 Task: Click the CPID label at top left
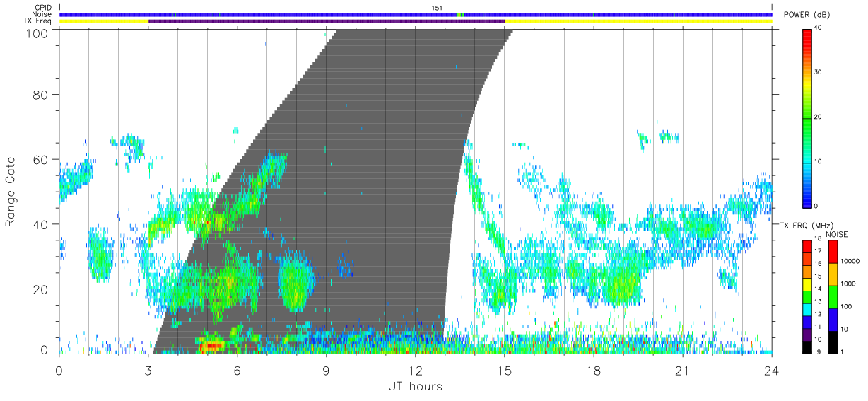click(x=42, y=7)
